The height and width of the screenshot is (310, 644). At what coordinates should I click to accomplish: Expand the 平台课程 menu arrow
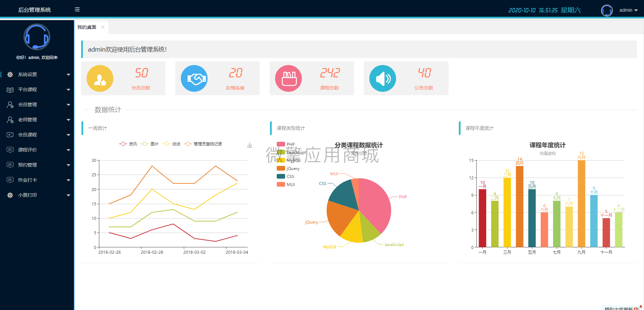(x=68, y=90)
